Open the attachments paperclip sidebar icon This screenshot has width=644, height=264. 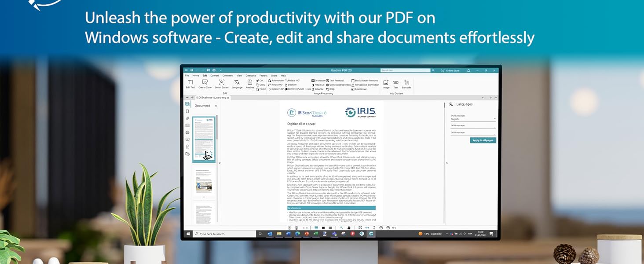(x=187, y=118)
